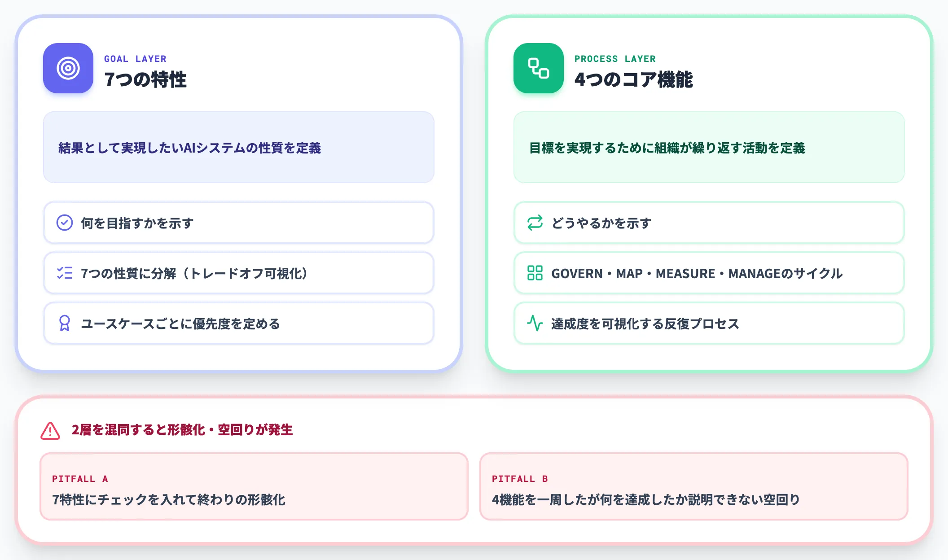Click the 2層を混同すると形骸化・空回りが発生 heading
Image resolution: width=948 pixels, height=560 pixels.
(x=182, y=430)
